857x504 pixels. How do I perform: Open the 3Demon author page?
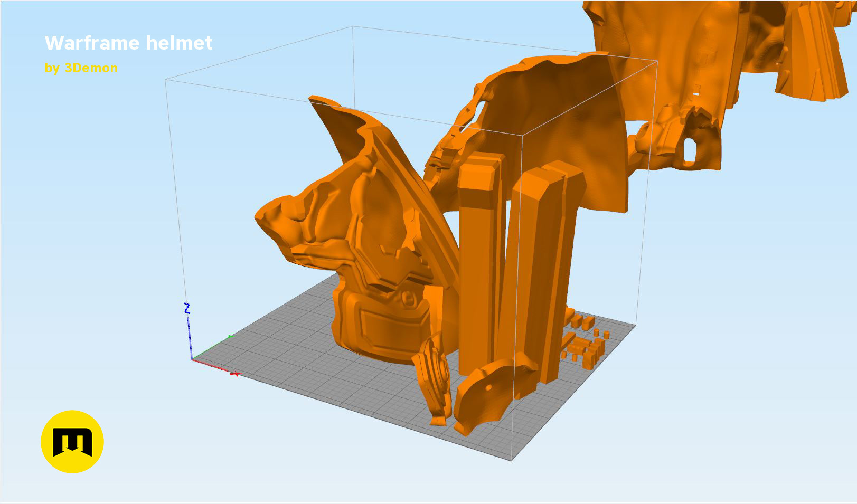[x=81, y=68]
